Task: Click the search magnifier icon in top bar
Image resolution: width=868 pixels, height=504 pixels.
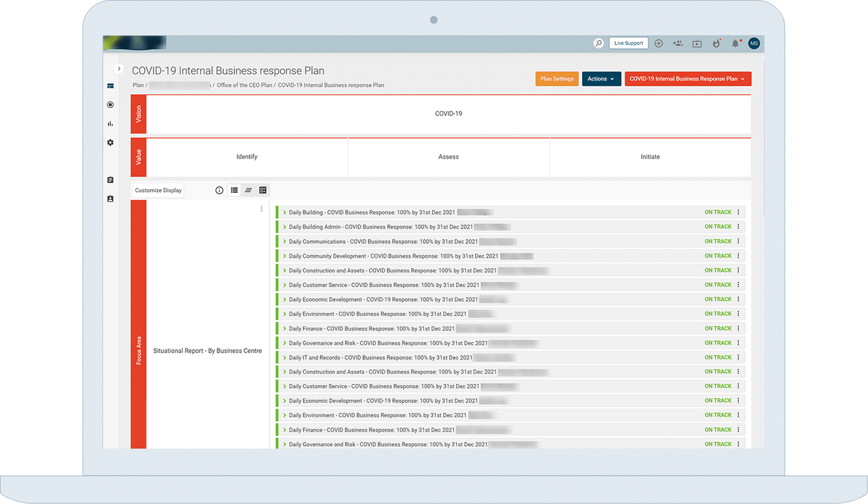Action: tap(598, 44)
